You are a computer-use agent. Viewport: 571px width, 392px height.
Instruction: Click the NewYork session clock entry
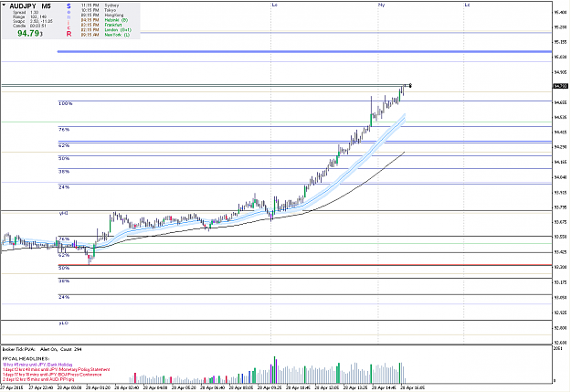coord(105,35)
